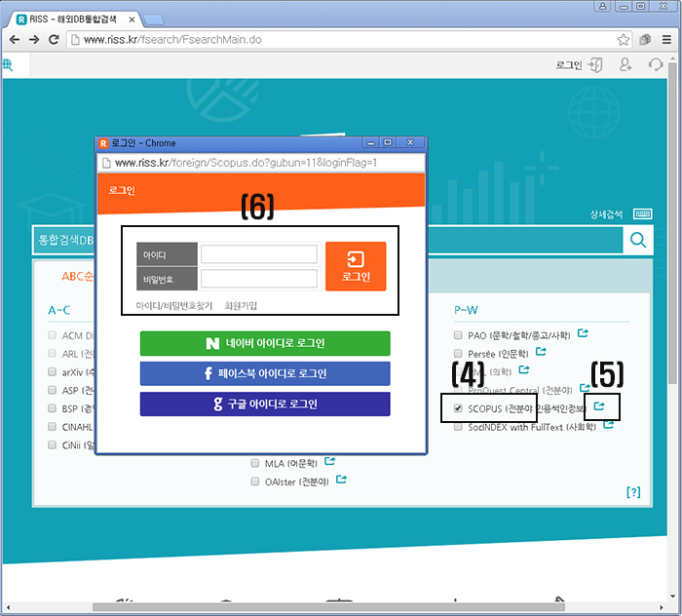This screenshot has width=682, height=616.
Task: Click the magnifier search button
Action: (638, 240)
